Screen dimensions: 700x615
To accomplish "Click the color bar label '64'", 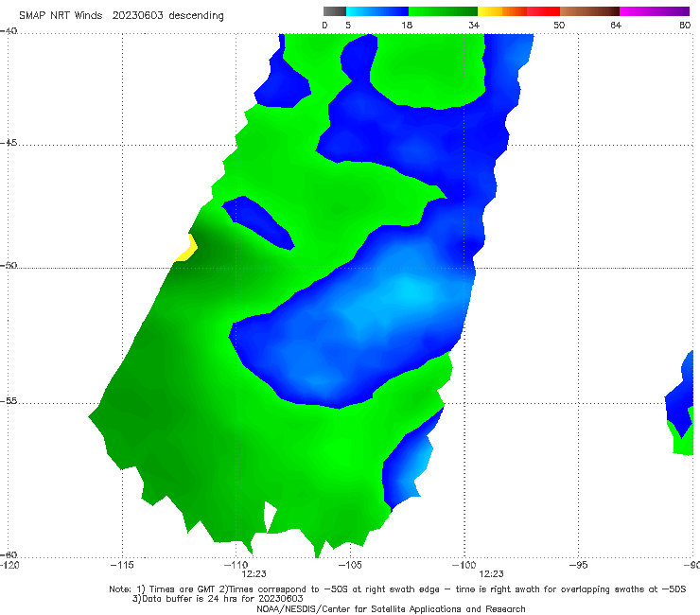I will 616,25.
